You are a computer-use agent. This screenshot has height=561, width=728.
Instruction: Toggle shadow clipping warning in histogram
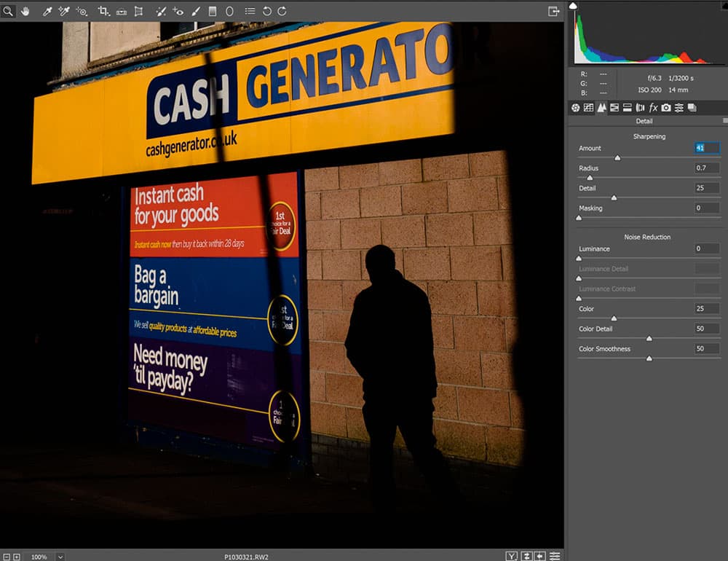click(x=573, y=6)
